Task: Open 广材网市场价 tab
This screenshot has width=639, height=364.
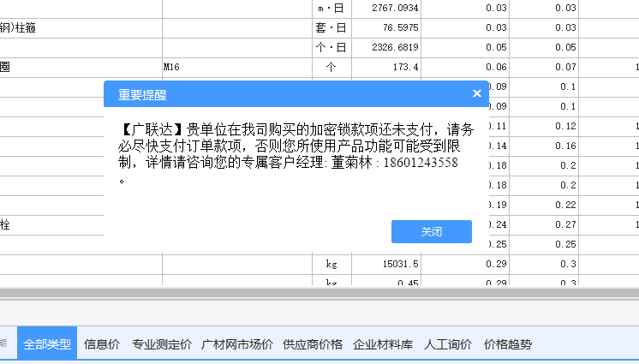Action: tap(236, 344)
